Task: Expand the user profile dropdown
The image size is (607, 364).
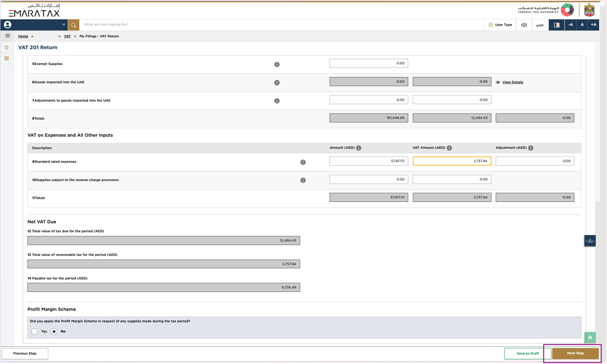Action: pos(63,25)
